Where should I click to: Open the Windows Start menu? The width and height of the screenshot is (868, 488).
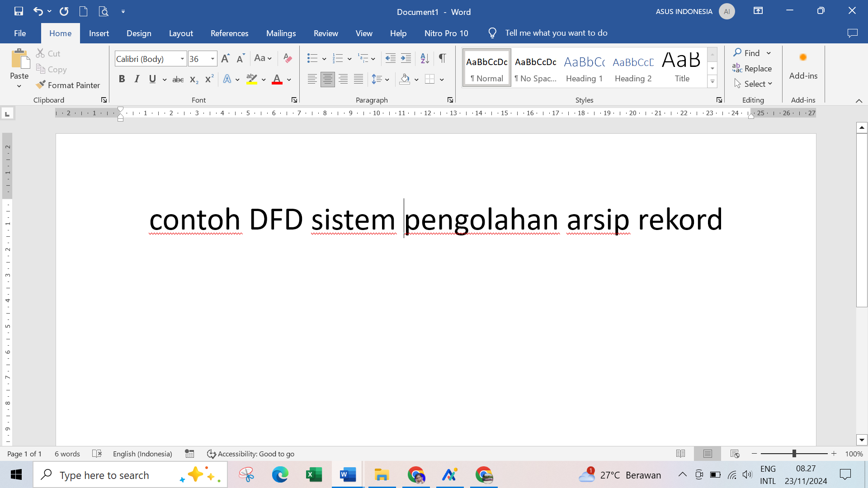(x=16, y=475)
